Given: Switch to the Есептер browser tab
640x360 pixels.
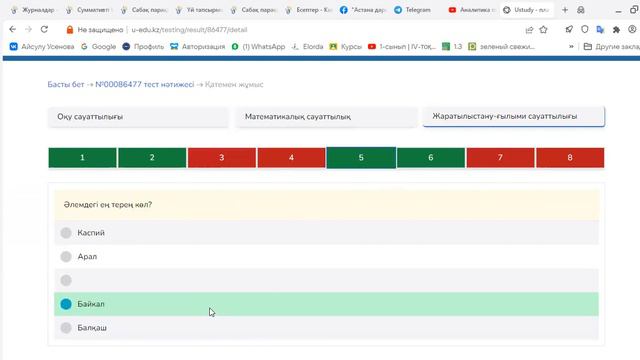Looking at the screenshot, I should (309, 10).
